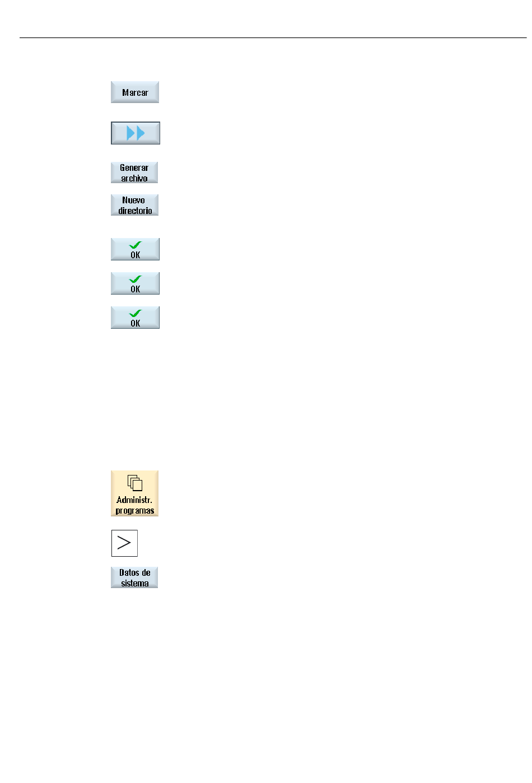Open the Nuevo directorio softkey
The width and height of the screenshot is (532, 783).
point(134,205)
